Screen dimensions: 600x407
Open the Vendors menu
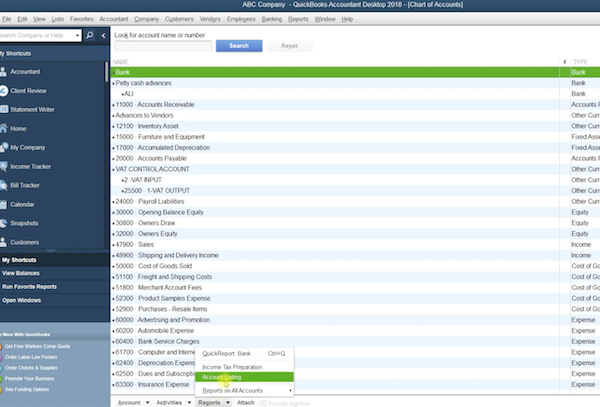[210, 19]
